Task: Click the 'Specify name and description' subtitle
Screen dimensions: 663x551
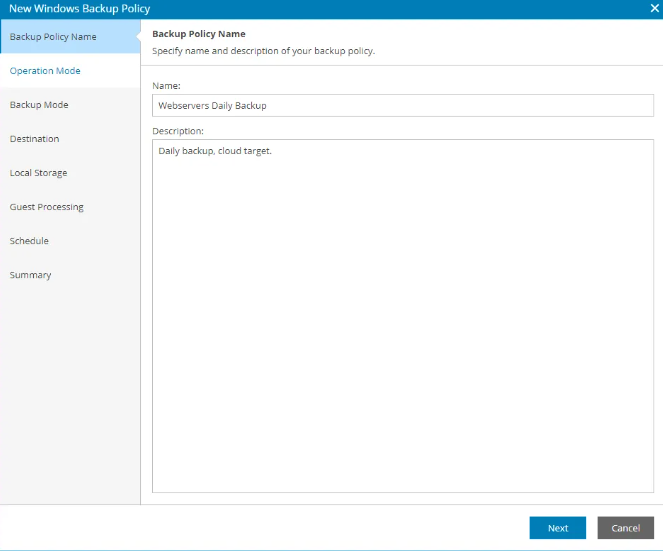Action: 263,51
